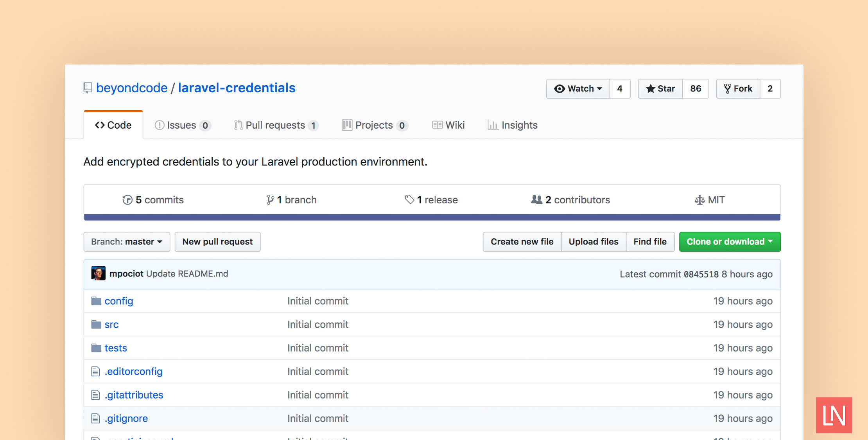Viewport: 868px width, 440px height.
Task: Click the repository book icon beside beyondcode
Action: (88, 88)
